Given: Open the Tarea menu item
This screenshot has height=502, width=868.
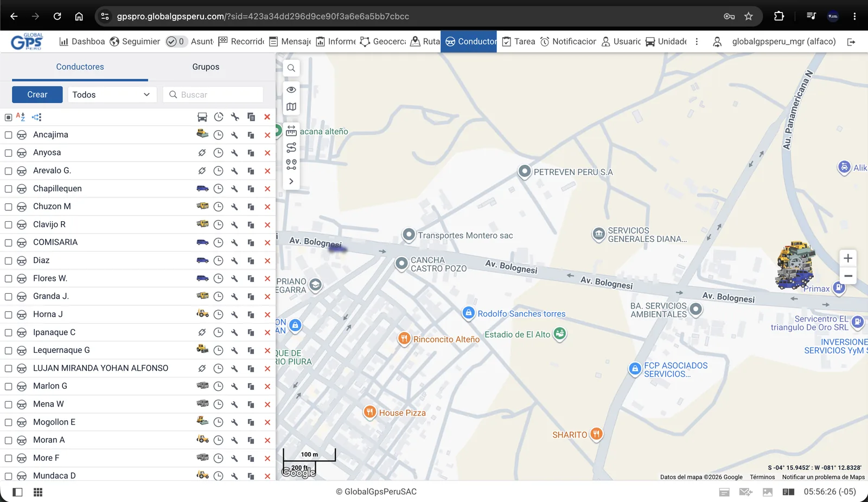Looking at the screenshot, I should [x=519, y=42].
